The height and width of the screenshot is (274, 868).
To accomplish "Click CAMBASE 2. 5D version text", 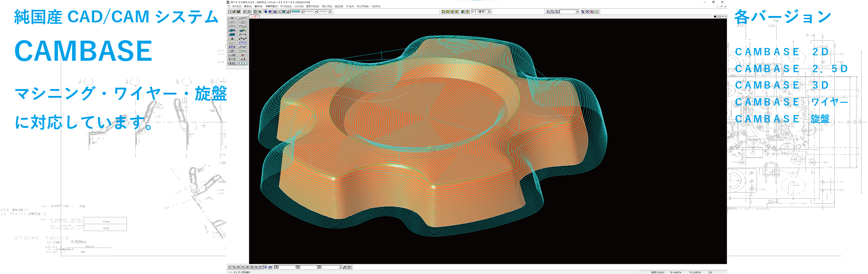I will [x=791, y=69].
